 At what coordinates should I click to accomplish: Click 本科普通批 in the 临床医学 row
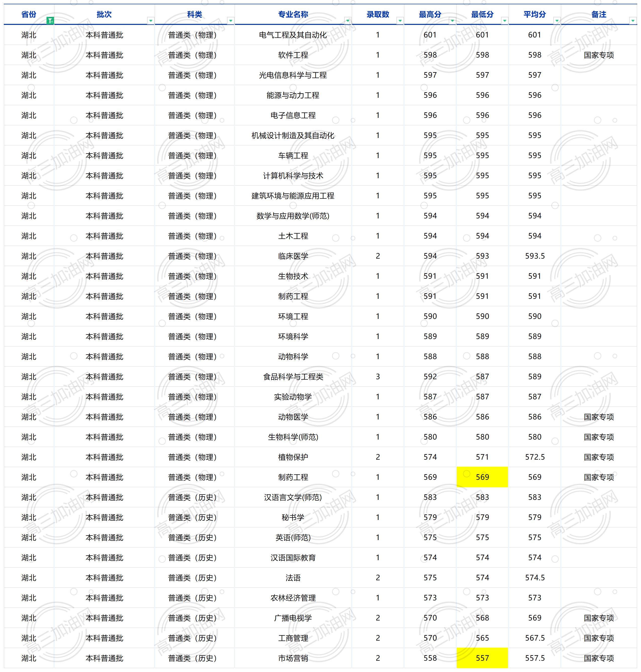(x=104, y=256)
